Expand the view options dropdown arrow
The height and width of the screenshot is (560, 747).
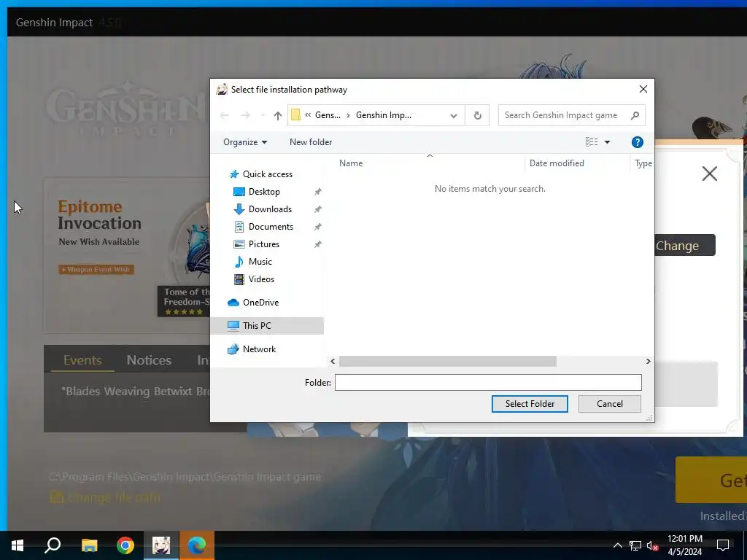(608, 142)
